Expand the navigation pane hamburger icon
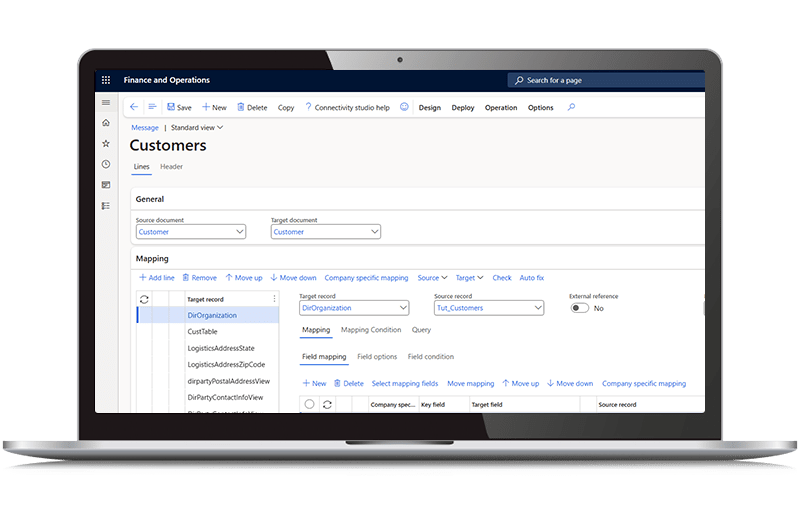Screen dimensions: 800x507 click(x=106, y=103)
